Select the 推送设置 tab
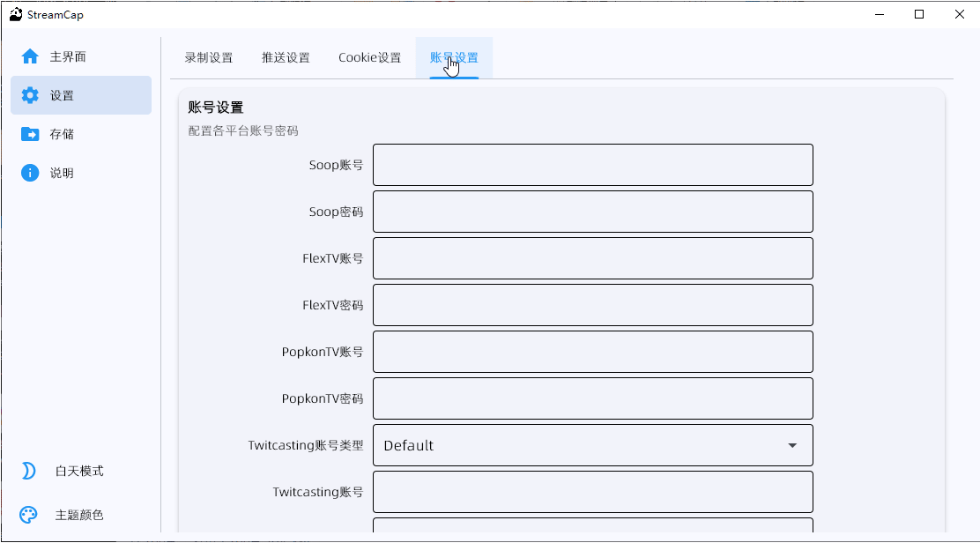The image size is (980, 543). pos(286,56)
